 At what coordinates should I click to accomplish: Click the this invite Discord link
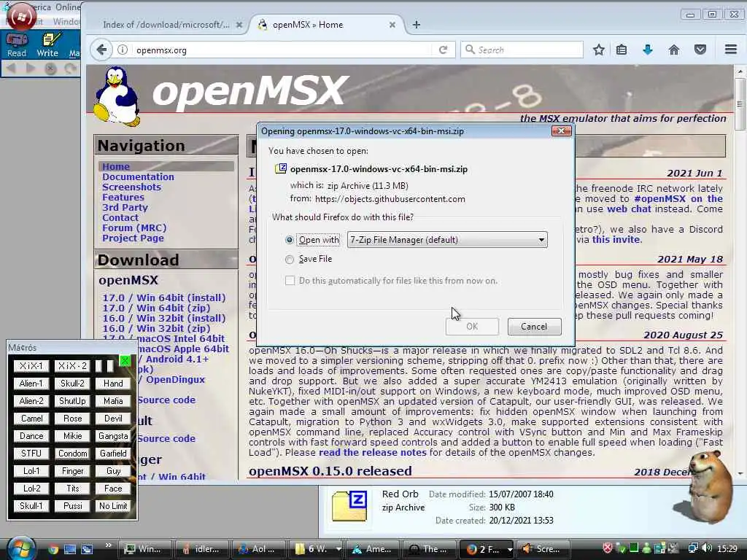(616, 239)
